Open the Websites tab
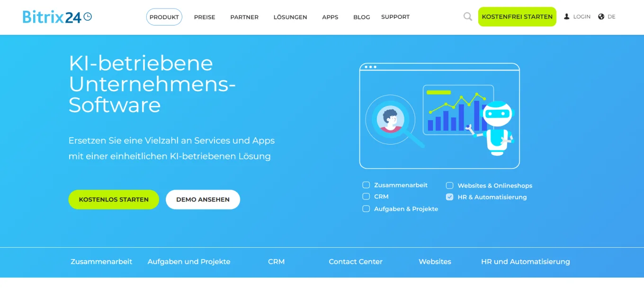This screenshot has height=295, width=644. 435,261
